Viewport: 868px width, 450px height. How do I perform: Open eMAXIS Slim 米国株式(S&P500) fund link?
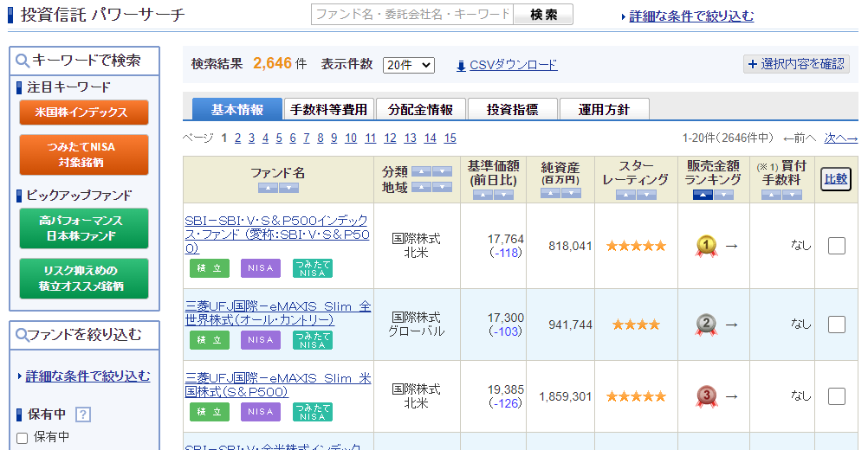[x=278, y=385]
